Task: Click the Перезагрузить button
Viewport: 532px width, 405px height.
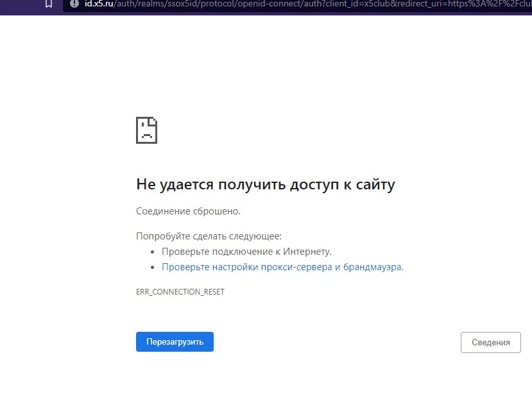Action: tap(175, 341)
